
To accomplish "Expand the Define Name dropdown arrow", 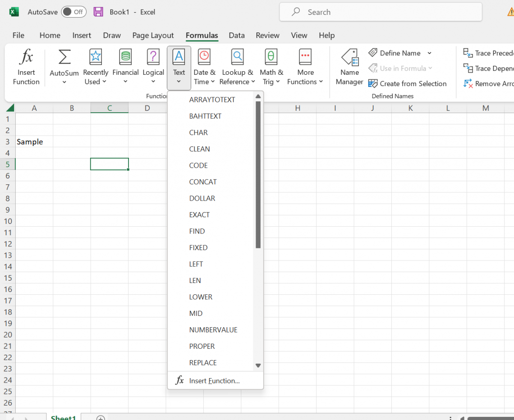I will (430, 53).
